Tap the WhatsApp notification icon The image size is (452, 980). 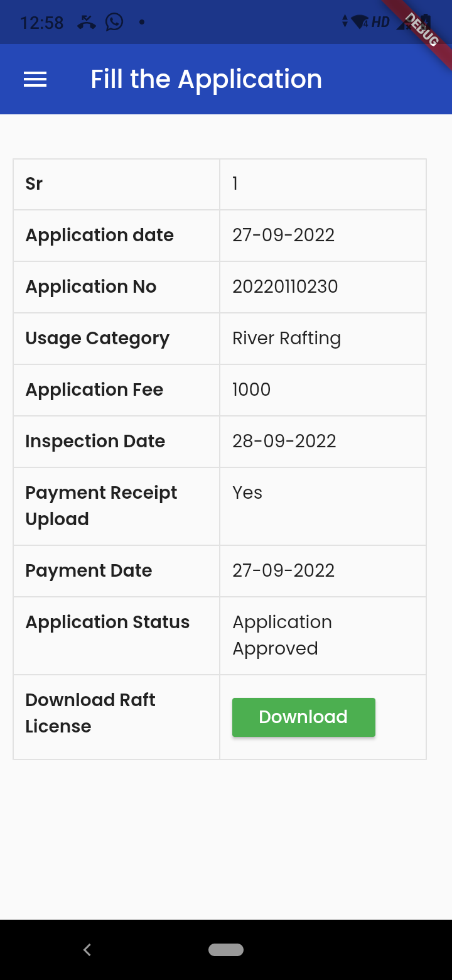pyautogui.click(x=114, y=23)
